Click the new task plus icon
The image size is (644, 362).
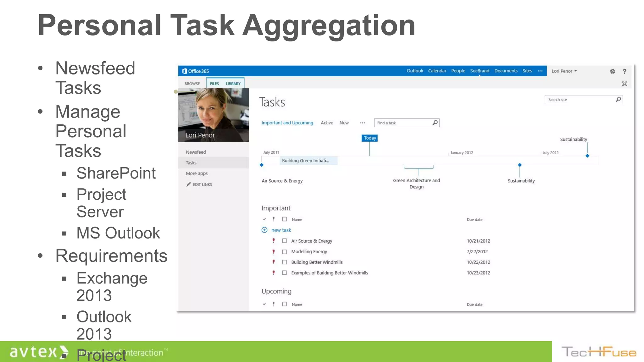264,230
